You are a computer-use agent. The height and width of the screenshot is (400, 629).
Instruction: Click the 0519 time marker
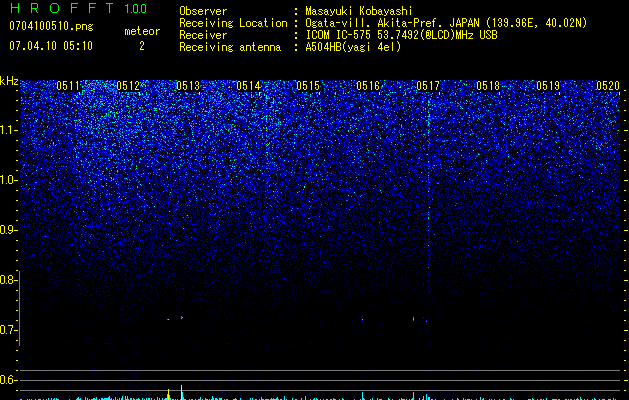pyautogui.click(x=548, y=86)
